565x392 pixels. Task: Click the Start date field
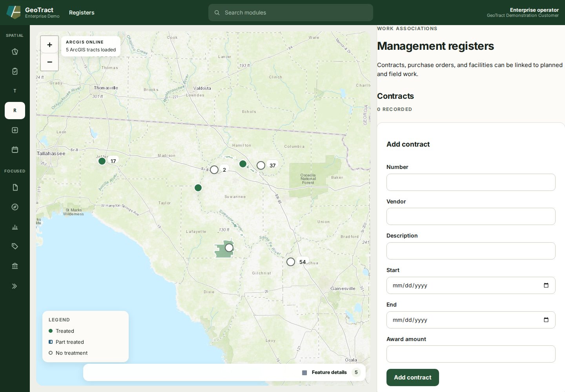(x=471, y=285)
